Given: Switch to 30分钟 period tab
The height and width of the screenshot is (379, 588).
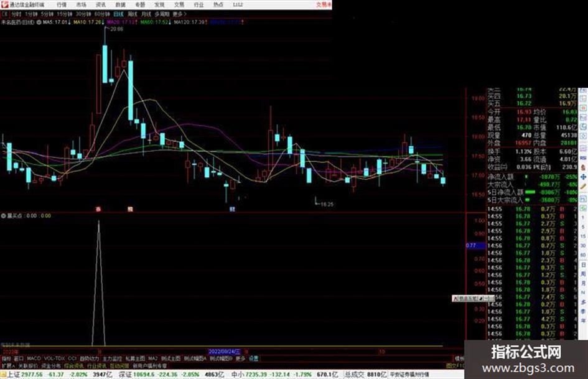Looking at the screenshot, I should 83,14.
